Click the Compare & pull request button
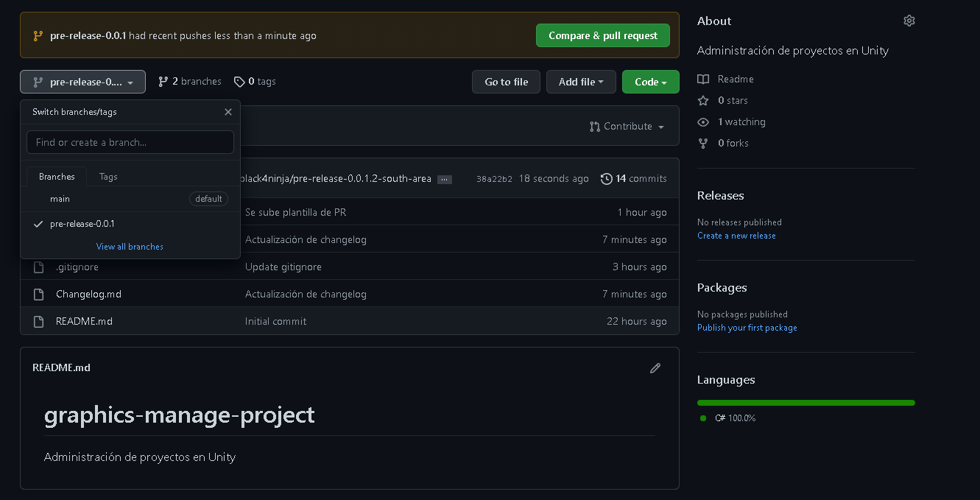The width and height of the screenshot is (980, 500). pos(602,35)
